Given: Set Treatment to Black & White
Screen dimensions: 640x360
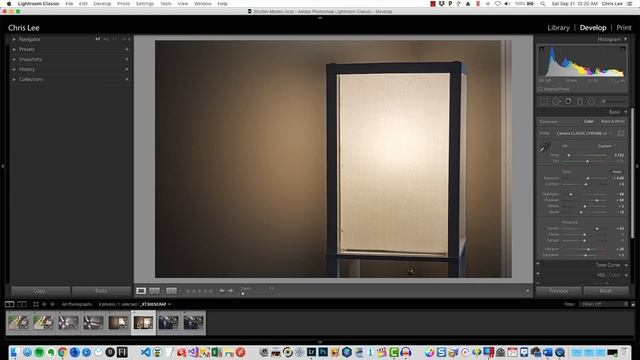Looking at the screenshot, I should 613,122.
